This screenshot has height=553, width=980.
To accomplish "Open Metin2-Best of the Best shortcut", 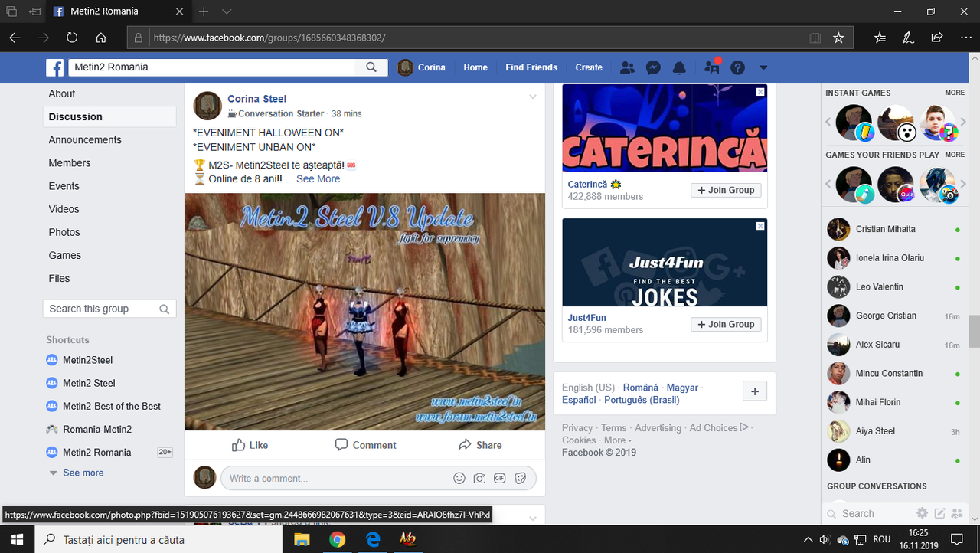I will 112,406.
